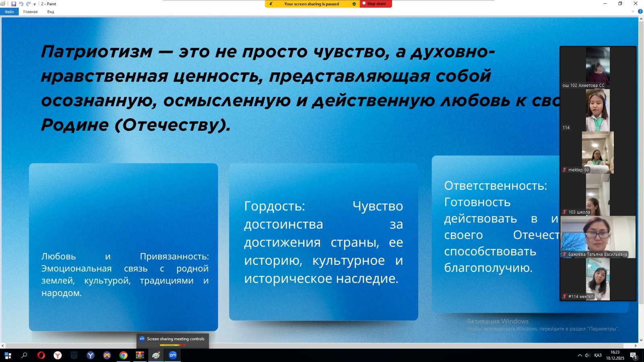
Task: Open Paint help question mark icon
Action: pos(640,12)
